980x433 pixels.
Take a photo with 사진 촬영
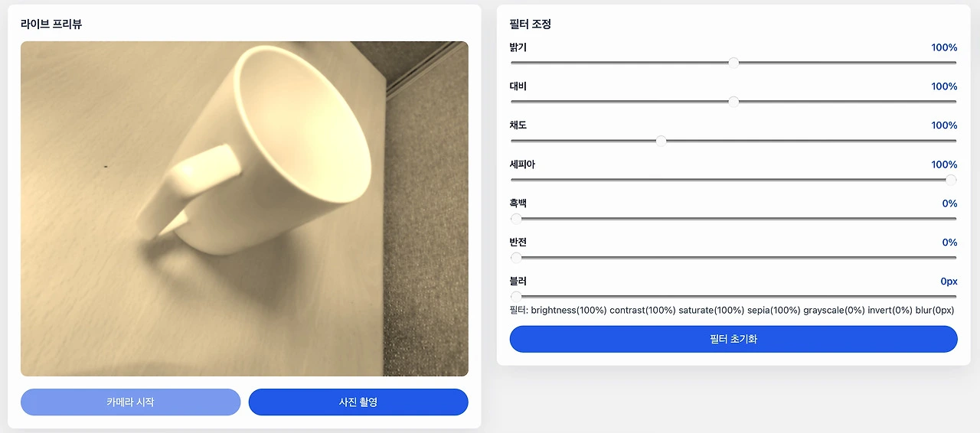click(358, 402)
